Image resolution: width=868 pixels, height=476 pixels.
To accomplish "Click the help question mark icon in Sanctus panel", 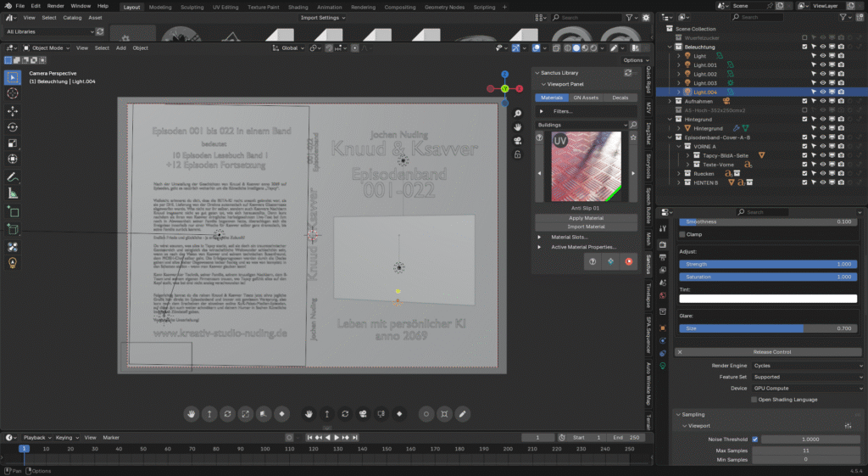I will [x=593, y=261].
